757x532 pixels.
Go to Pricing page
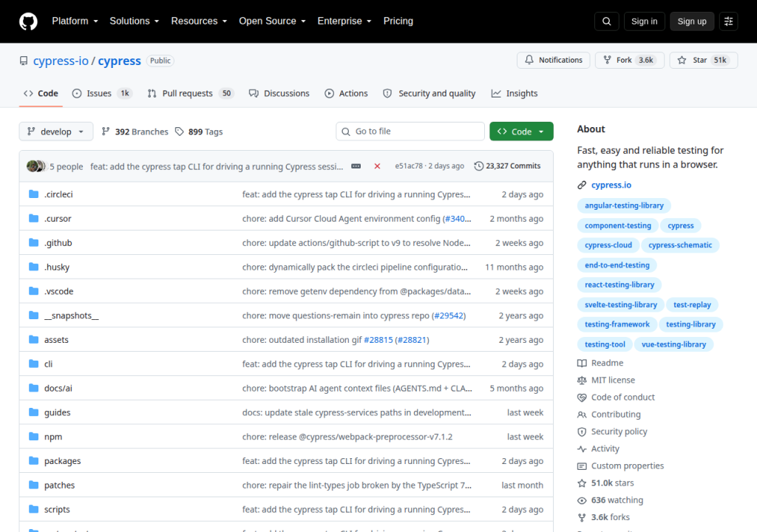pyautogui.click(x=398, y=21)
